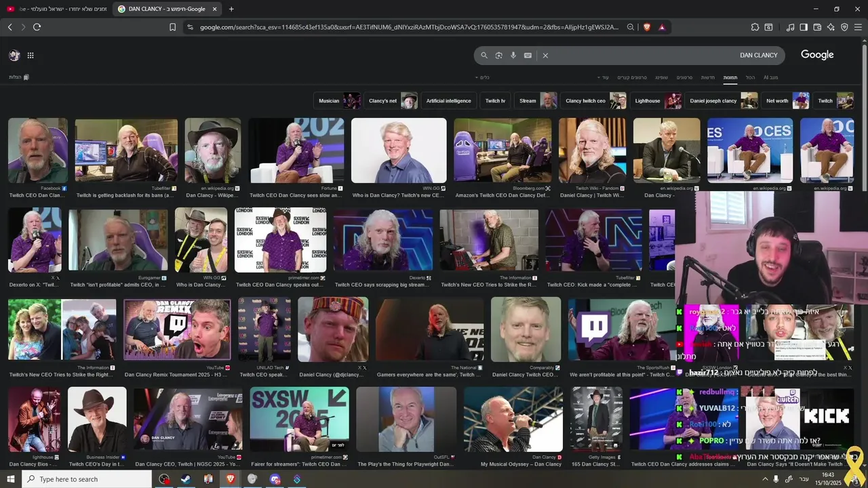Open Leo AI sparkle icon in toolbar
The image size is (868, 488).
click(831, 27)
